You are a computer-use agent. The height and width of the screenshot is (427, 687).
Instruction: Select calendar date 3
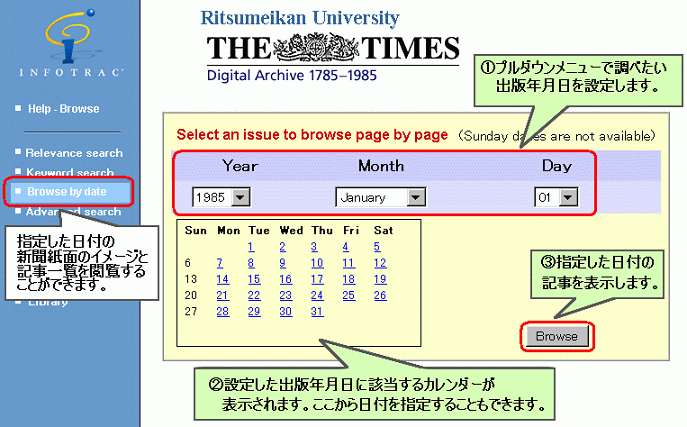[x=314, y=247]
